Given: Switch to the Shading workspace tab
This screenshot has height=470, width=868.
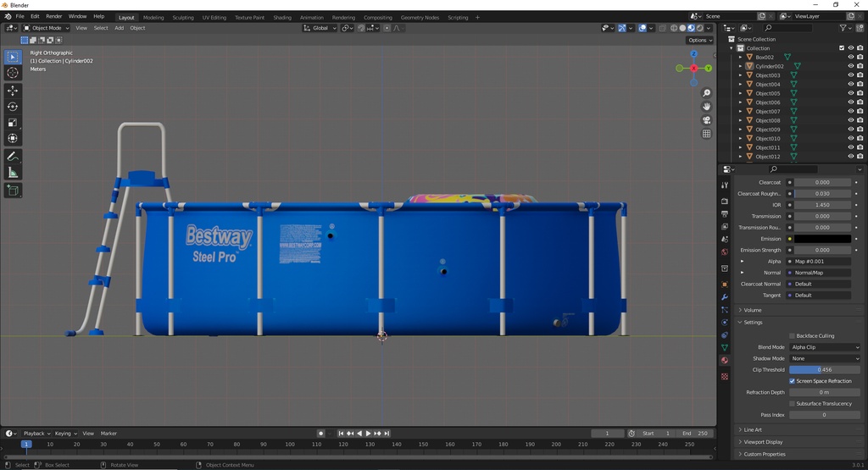Looking at the screenshot, I should (x=282, y=17).
